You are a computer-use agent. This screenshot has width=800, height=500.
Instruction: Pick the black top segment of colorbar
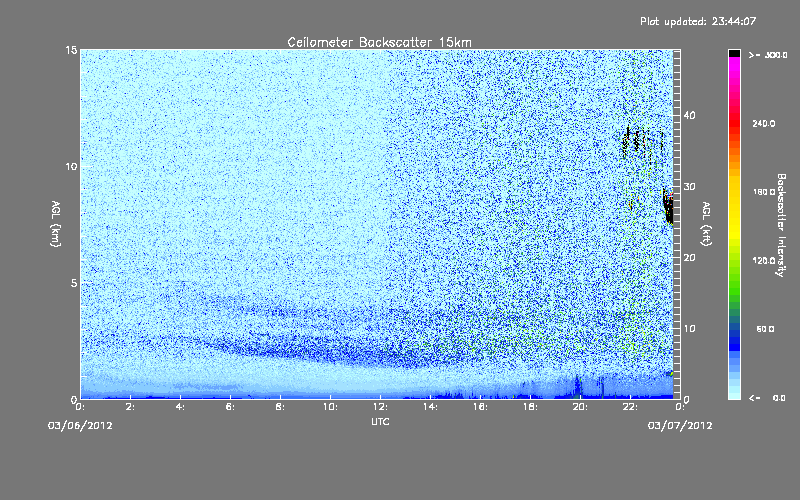(734, 53)
